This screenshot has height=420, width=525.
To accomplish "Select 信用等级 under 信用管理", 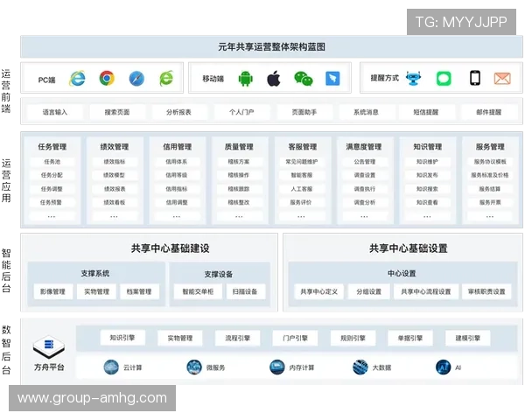I will tap(177, 175).
